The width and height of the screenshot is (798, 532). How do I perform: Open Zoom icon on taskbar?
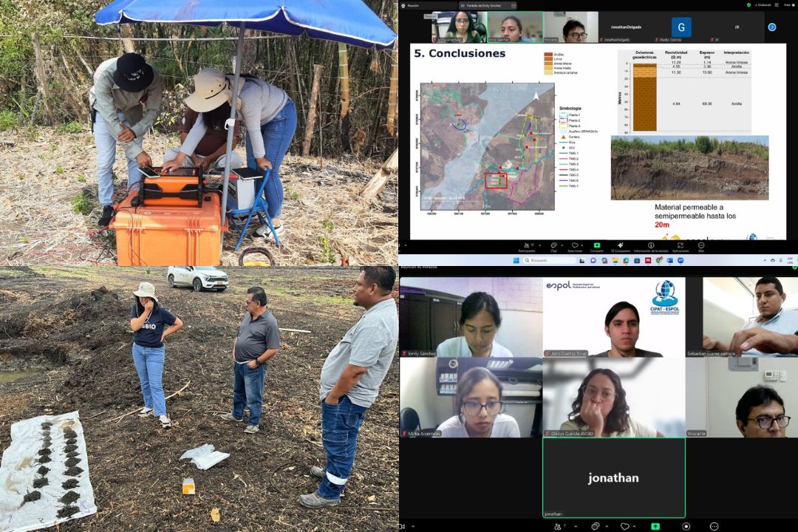coord(681,261)
